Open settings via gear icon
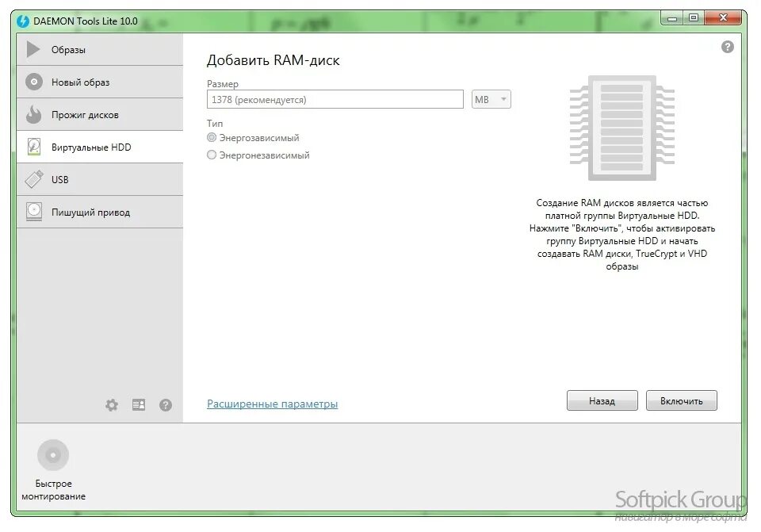761x532 pixels. click(112, 405)
